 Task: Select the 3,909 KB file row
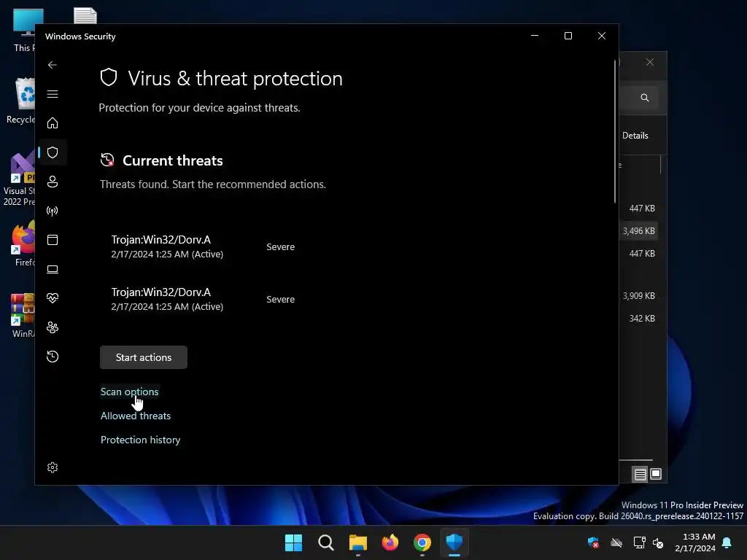point(639,296)
